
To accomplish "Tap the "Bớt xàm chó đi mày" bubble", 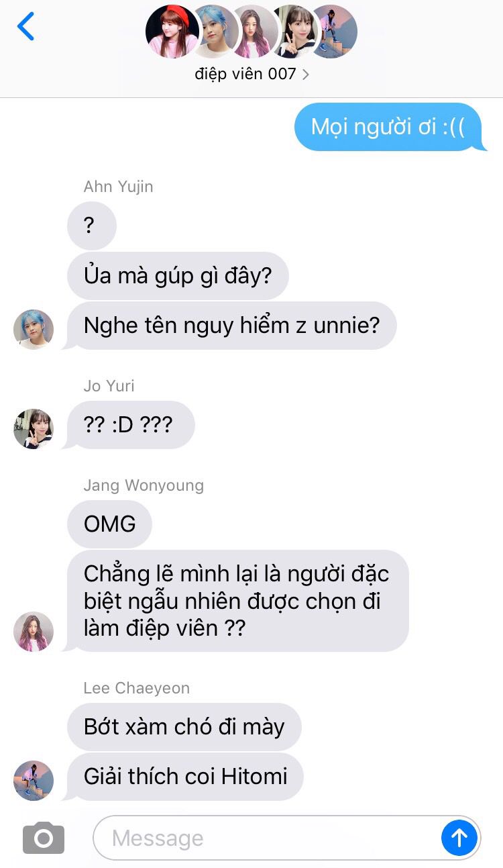I will (x=184, y=727).
